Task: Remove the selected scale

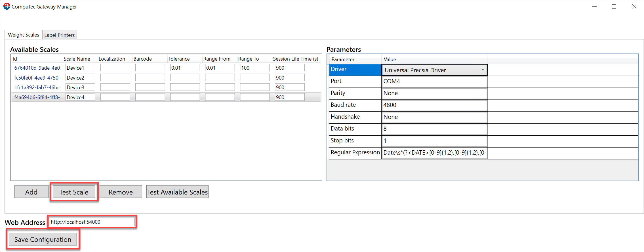Action: click(121, 192)
